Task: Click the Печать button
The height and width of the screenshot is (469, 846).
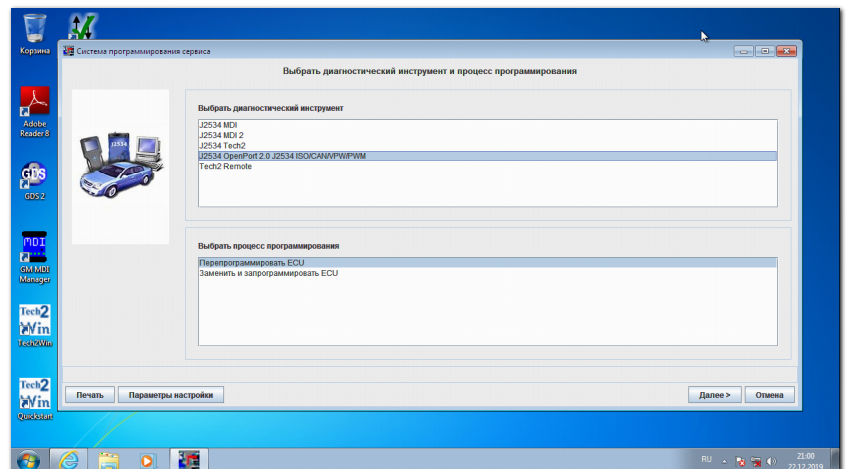Action: 90,395
